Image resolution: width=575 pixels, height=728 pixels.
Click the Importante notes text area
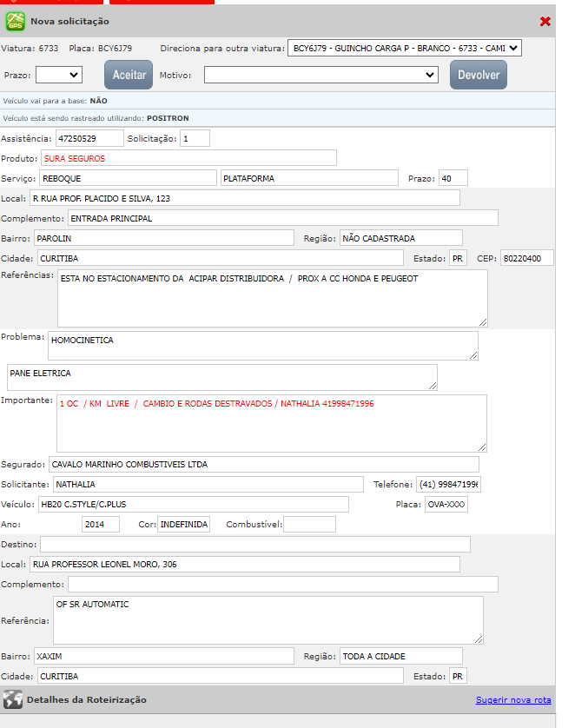click(x=271, y=423)
